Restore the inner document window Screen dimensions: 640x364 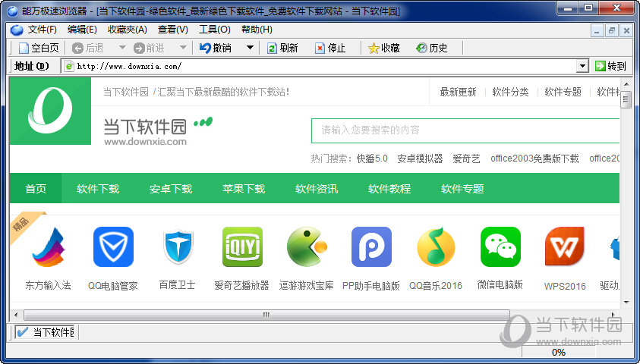click(611, 30)
